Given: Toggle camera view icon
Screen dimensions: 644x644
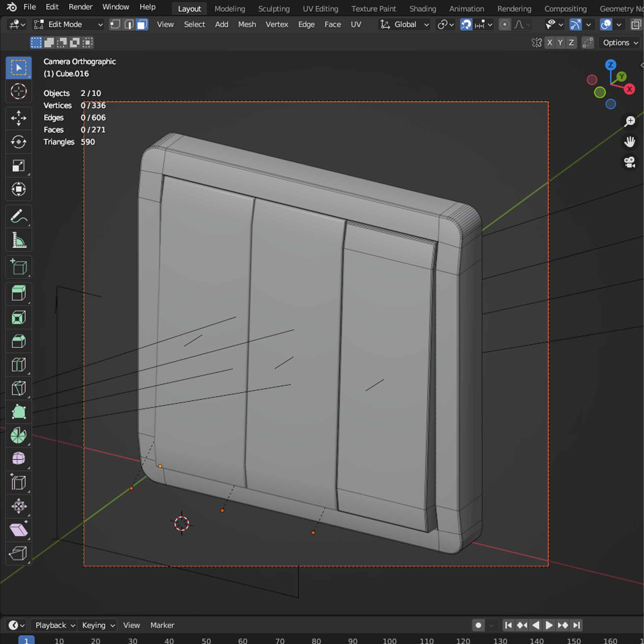Looking at the screenshot, I should click(x=630, y=162).
